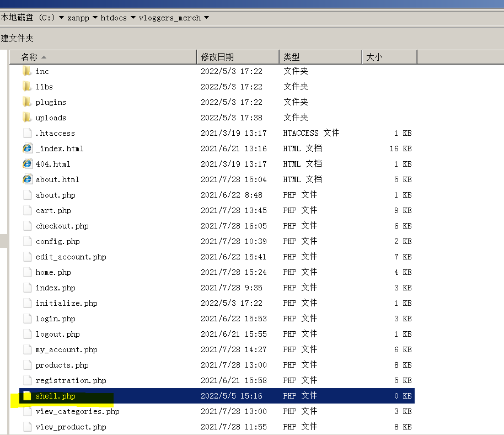The width and height of the screenshot is (504, 435).
Task: Sort by the 修改日期 column header
Action: click(x=238, y=57)
